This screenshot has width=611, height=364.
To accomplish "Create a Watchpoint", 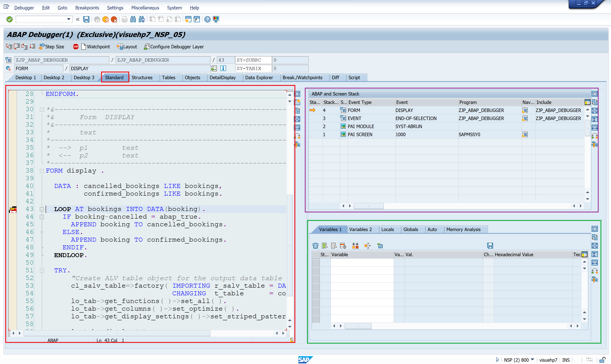I will click(96, 47).
